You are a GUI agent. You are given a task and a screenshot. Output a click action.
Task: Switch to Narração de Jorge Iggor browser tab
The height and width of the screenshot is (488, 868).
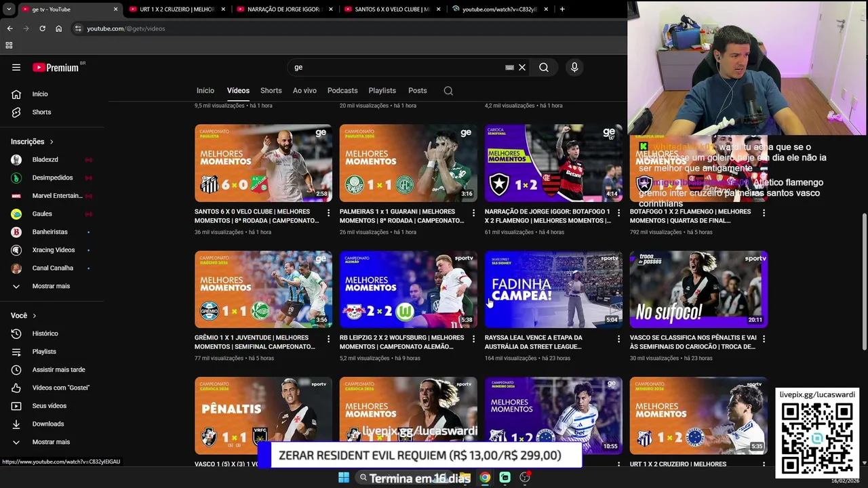tap(283, 9)
